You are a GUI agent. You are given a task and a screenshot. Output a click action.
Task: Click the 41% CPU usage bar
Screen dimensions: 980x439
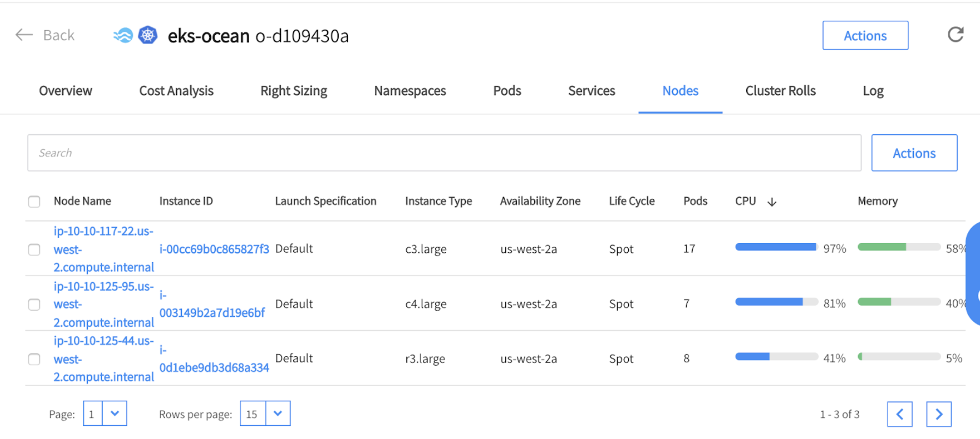(x=776, y=357)
